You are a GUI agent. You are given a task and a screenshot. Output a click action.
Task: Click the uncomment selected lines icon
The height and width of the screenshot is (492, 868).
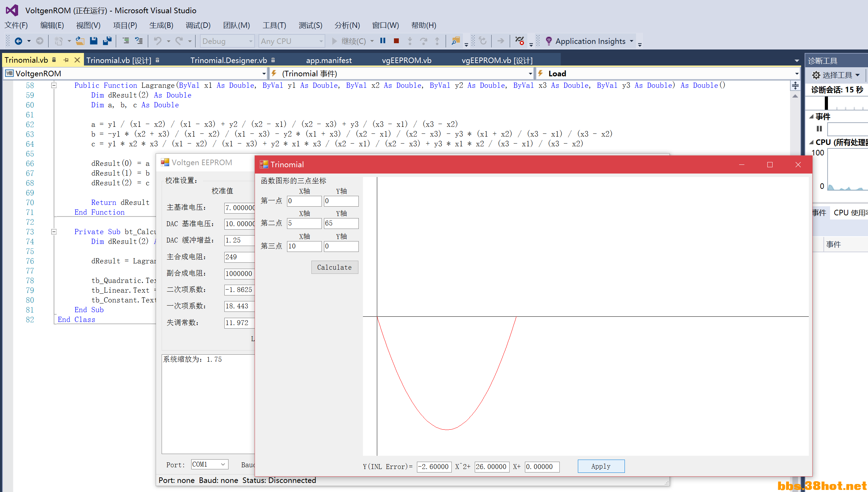click(139, 41)
